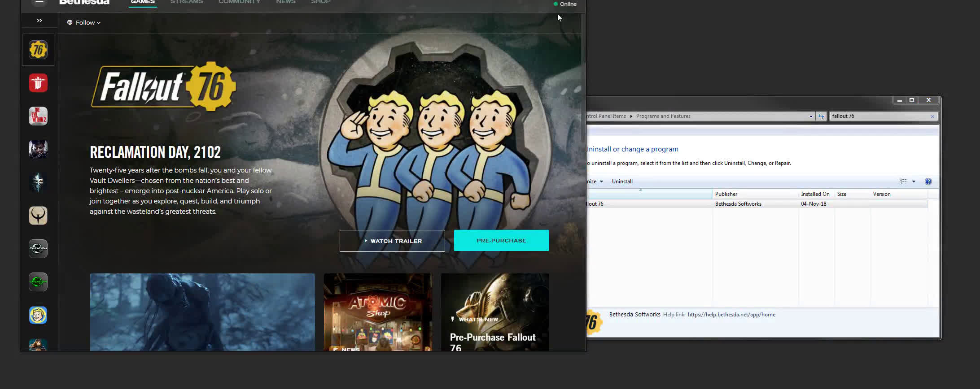Open the Community tab
980x389 pixels.
239,2
